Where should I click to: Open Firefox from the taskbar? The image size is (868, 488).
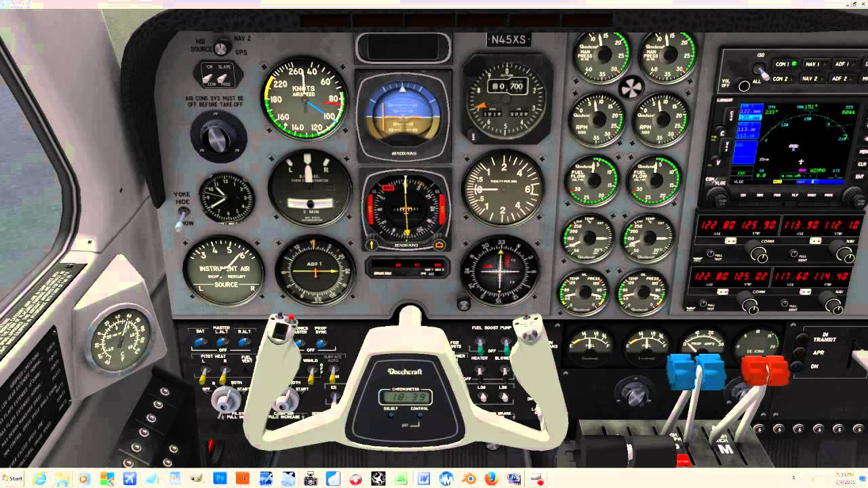pos(491,479)
